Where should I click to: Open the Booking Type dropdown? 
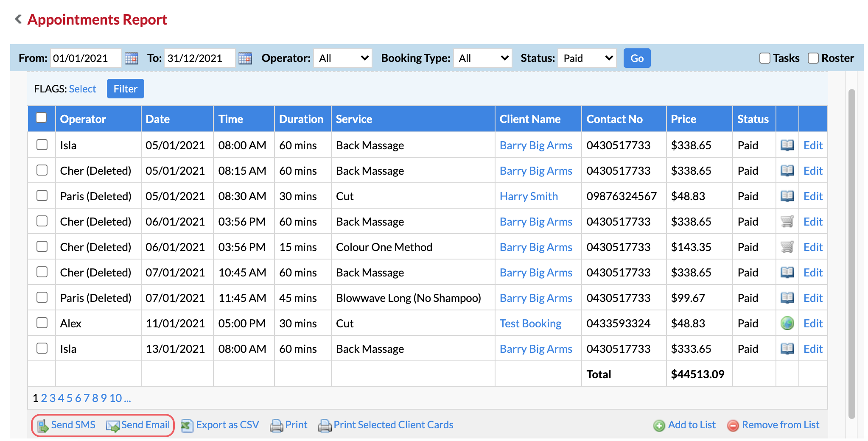483,58
